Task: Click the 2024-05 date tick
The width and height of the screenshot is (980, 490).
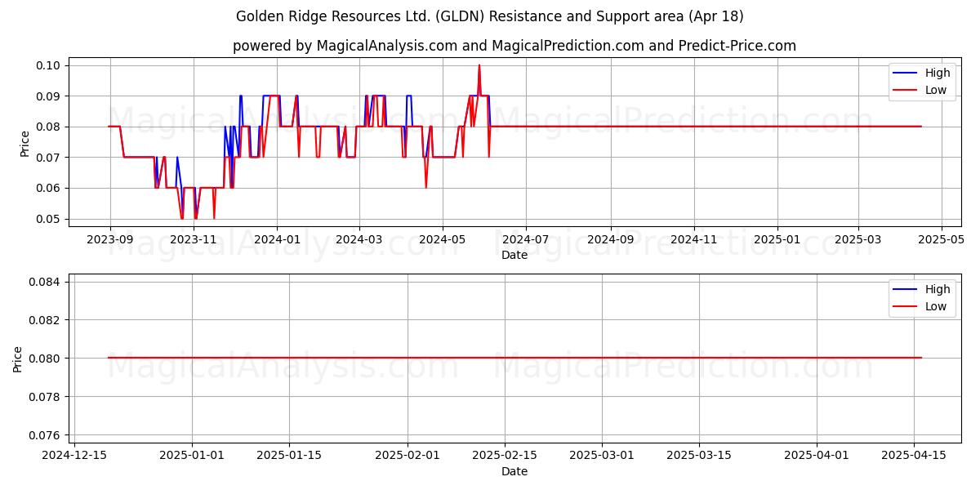Action: click(x=443, y=239)
